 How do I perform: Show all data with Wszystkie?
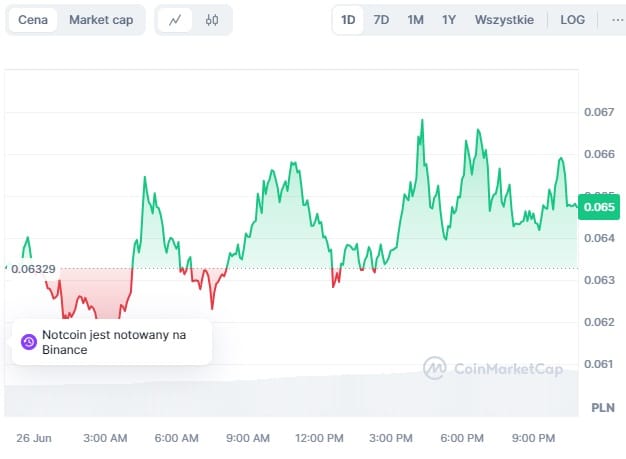coord(504,20)
